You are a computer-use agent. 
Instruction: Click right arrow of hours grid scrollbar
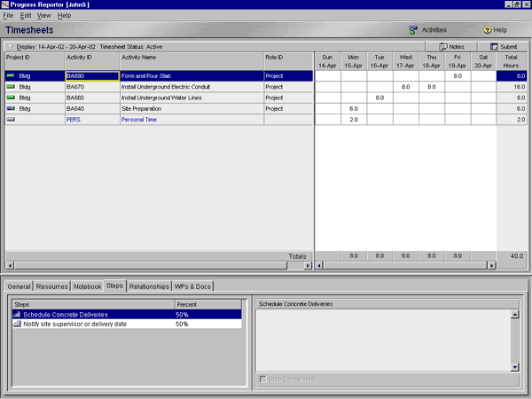tap(491, 265)
